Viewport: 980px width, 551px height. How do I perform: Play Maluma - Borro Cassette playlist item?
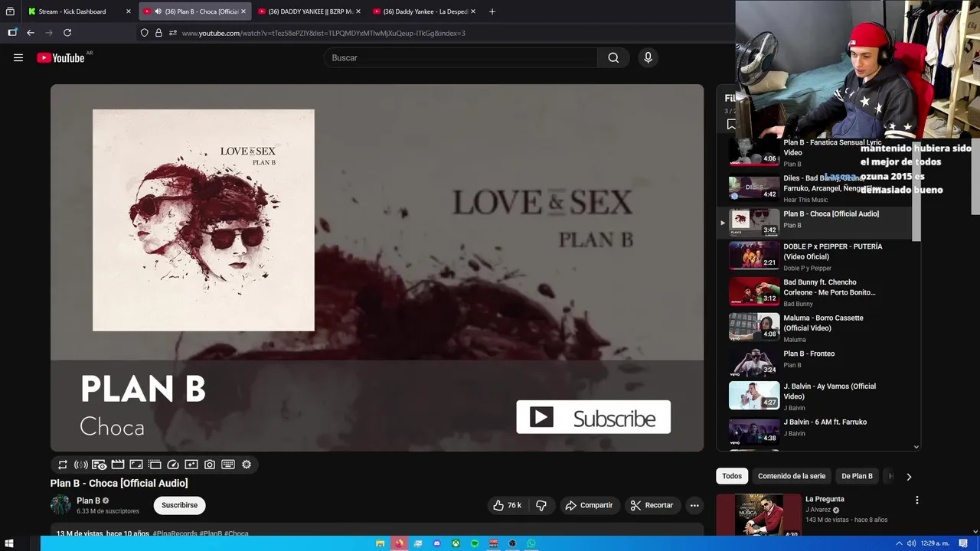pos(815,328)
